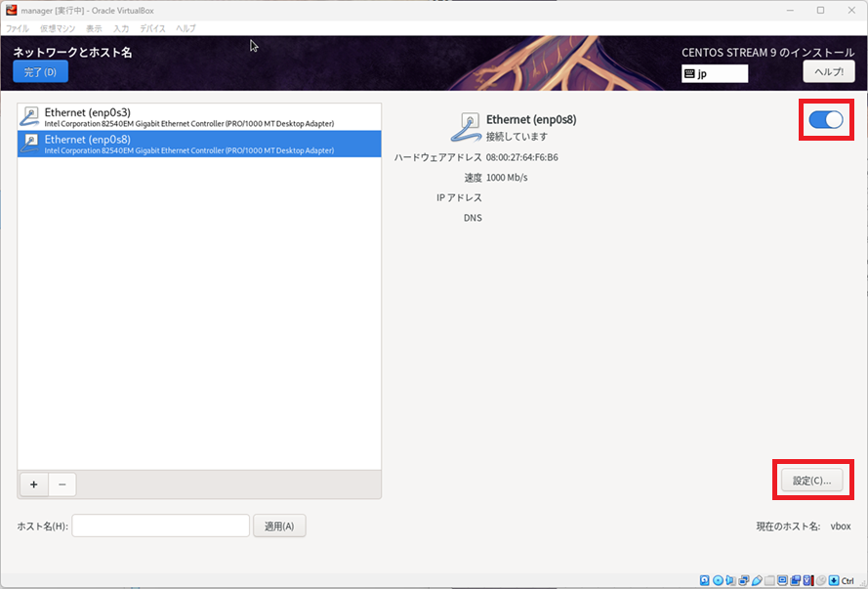This screenshot has height=589, width=868.
Task: Click the keyboard icon in jp layout box
Action: point(689,73)
